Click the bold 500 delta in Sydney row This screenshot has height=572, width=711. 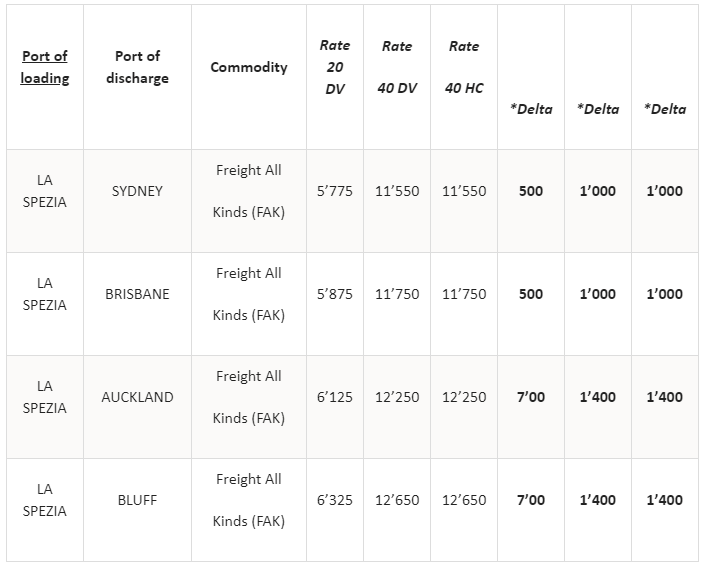click(531, 191)
